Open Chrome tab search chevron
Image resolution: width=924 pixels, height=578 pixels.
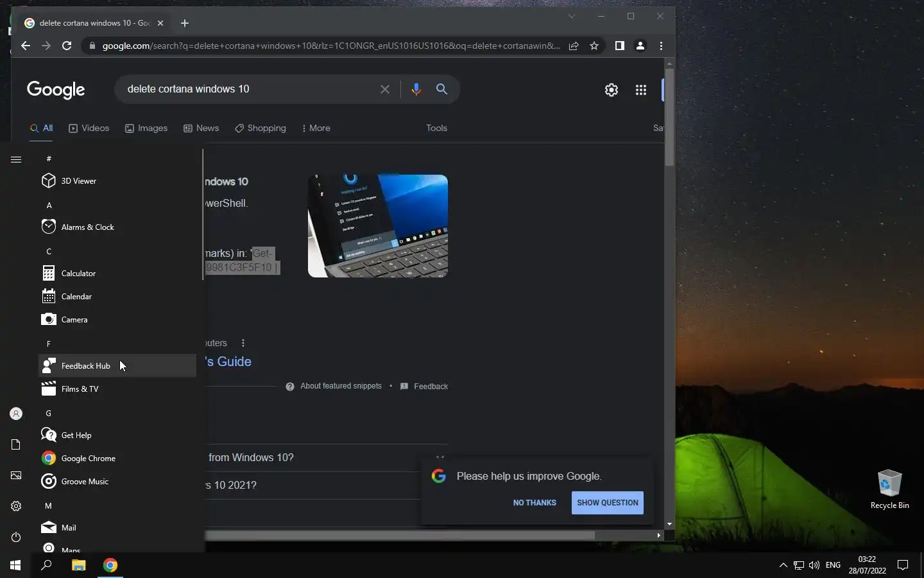pos(571,16)
